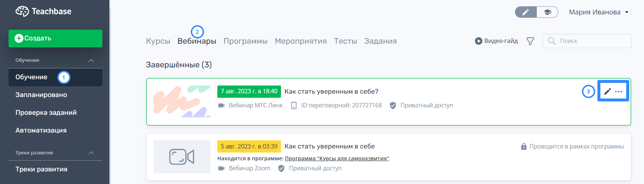Click the Teachbase brain logo

point(22,11)
